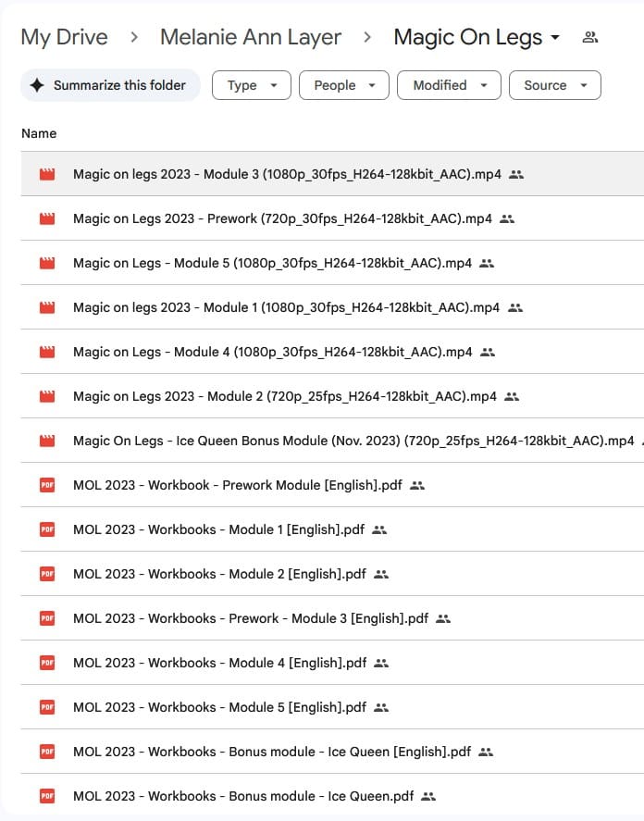Sort files by Name column header

click(x=39, y=133)
